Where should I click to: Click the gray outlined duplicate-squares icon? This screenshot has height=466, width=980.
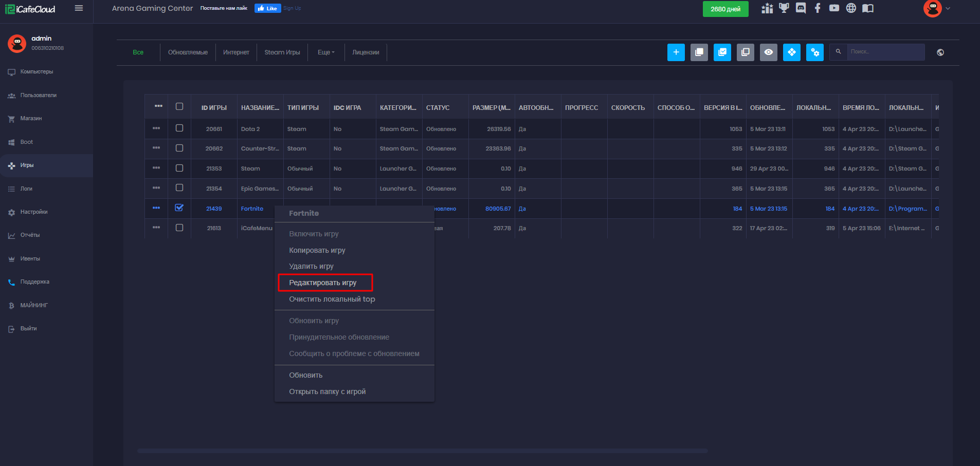pos(745,52)
